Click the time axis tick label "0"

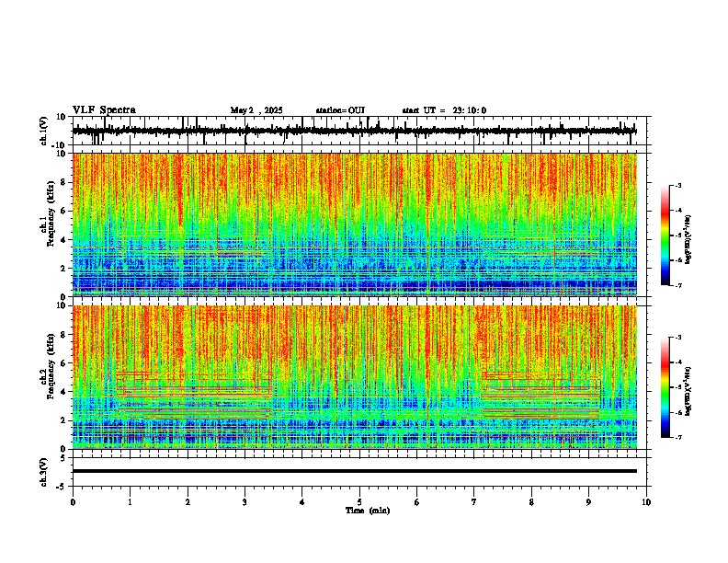[x=73, y=502]
